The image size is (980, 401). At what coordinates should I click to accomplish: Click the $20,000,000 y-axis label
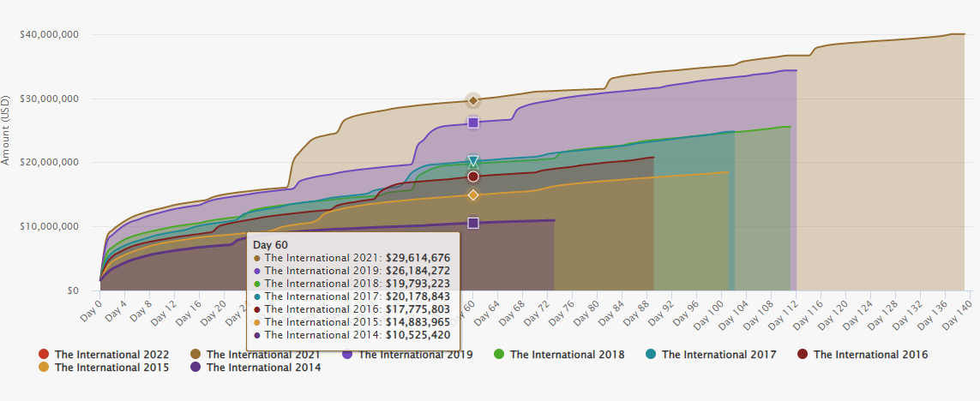(50, 163)
